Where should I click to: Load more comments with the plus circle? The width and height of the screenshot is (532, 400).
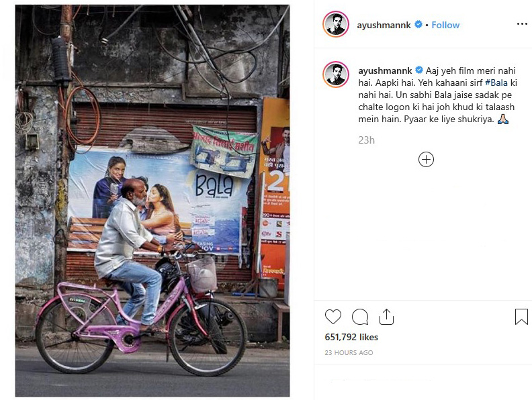pos(426,160)
